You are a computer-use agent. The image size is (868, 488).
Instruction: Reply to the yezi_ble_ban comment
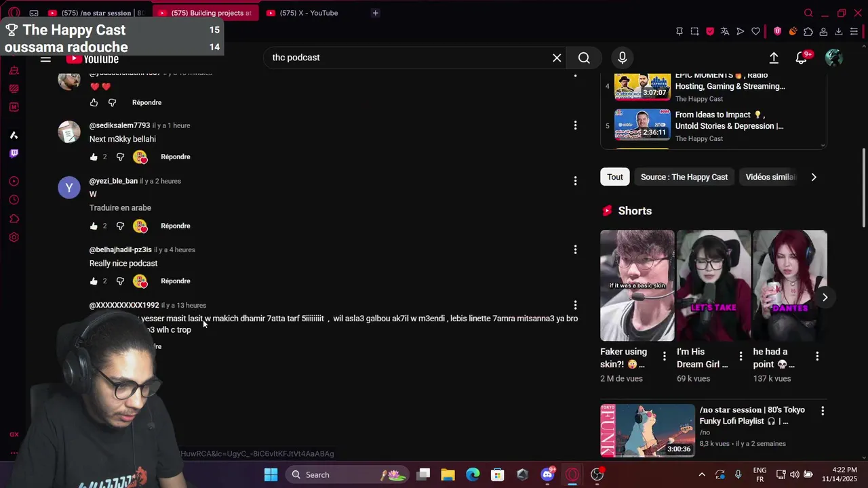(175, 226)
